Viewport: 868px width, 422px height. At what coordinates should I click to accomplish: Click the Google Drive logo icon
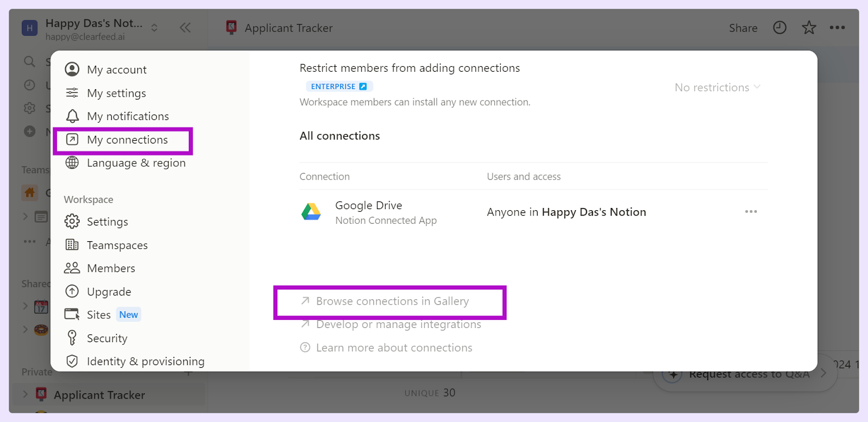311,212
